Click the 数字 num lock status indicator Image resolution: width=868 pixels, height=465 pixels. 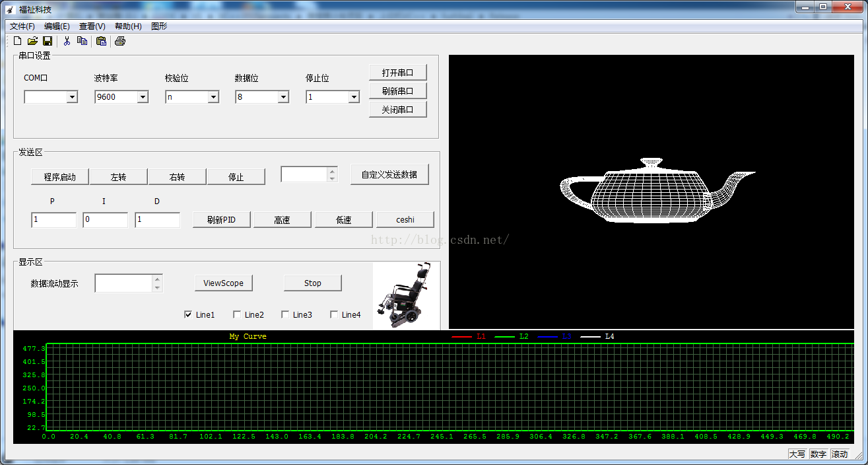coord(818,454)
